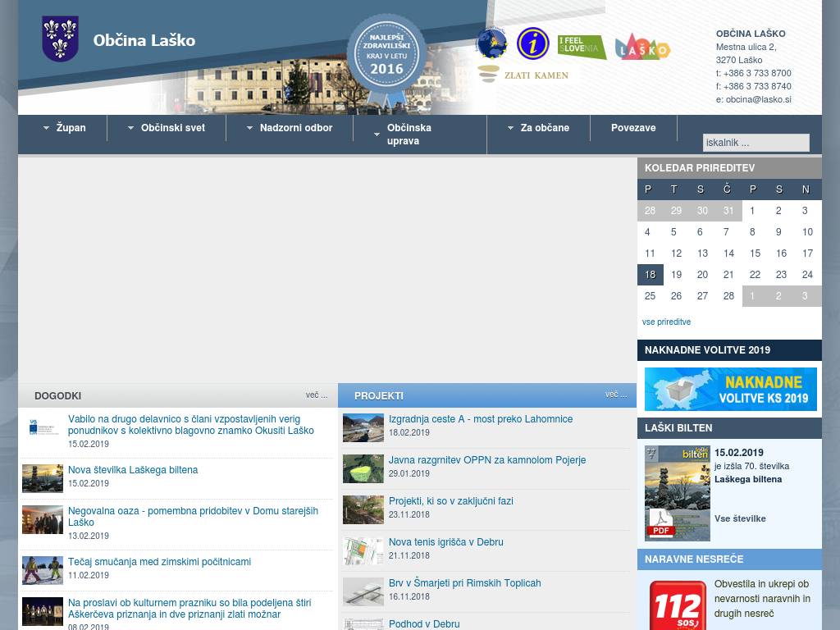Select day 18 in the events calendar
Image resolution: width=840 pixels, height=630 pixels.
pyautogui.click(x=650, y=275)
